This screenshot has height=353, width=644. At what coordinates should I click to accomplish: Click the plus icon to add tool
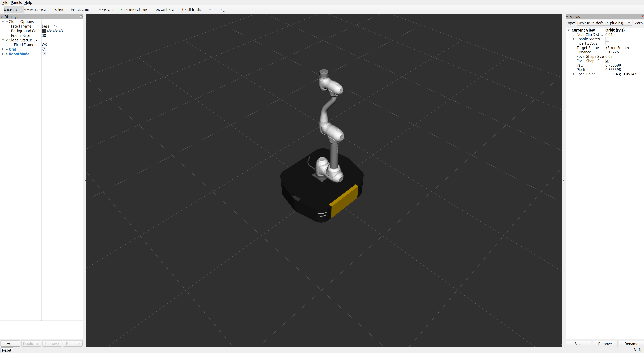210,10
